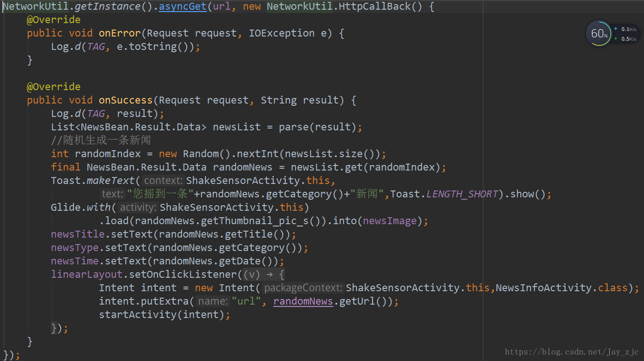Viewport: 644px width, 361px height.
Task: Follow the underlined asyncGet method link
Action: (x=183, y=6)
